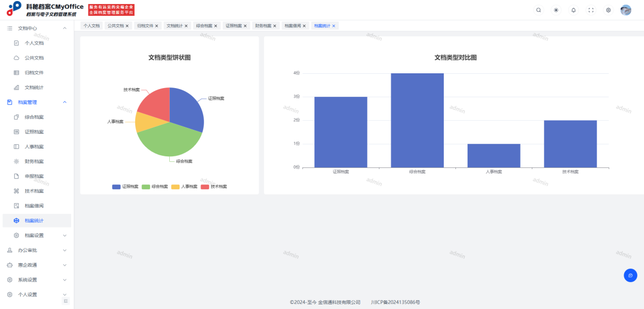Click the 档案设置 gear icon
The height and width of the screenshot is (309, 644).
click(16, 235)
